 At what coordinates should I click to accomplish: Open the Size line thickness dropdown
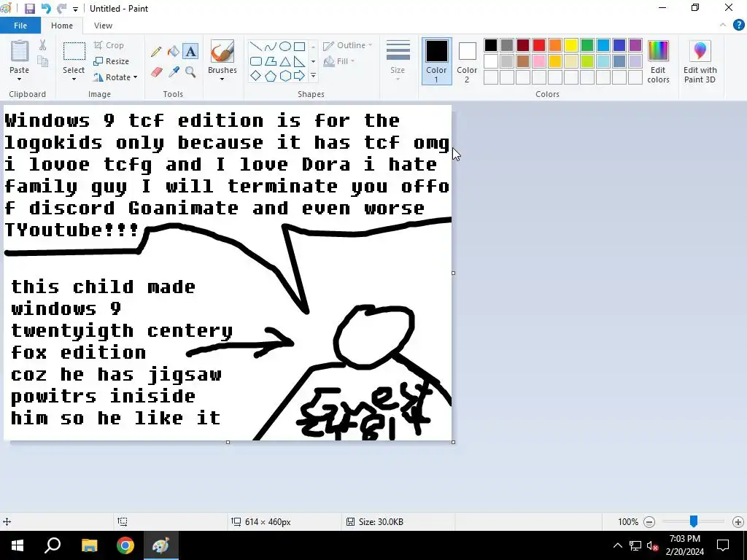click(x=398, y=61)
